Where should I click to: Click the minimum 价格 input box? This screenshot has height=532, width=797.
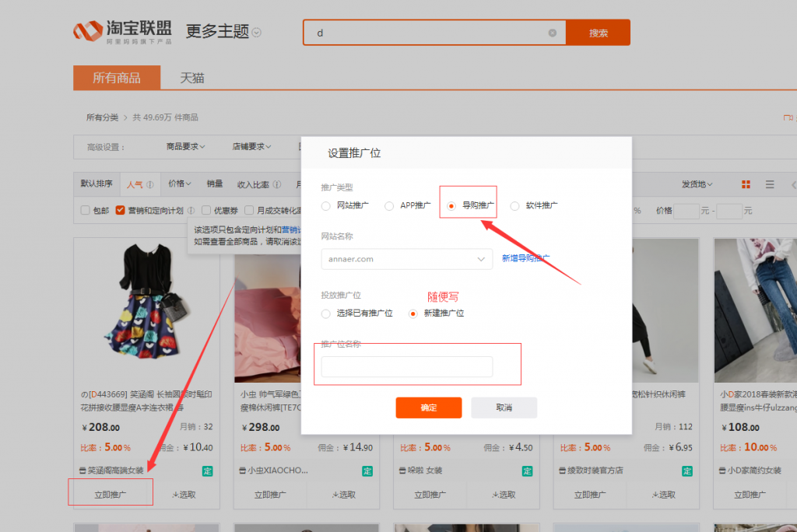coord(686,210)
